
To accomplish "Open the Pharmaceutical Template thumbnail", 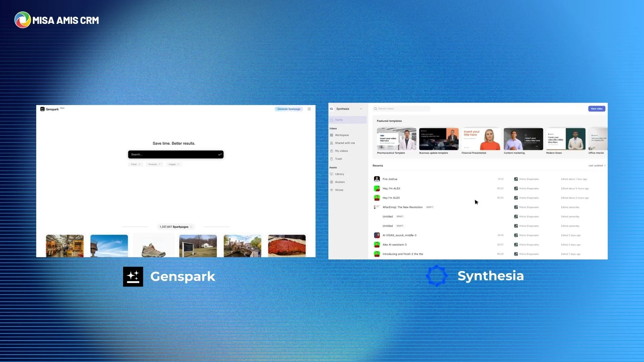I will pyautogui.click(x=396, y=139).
